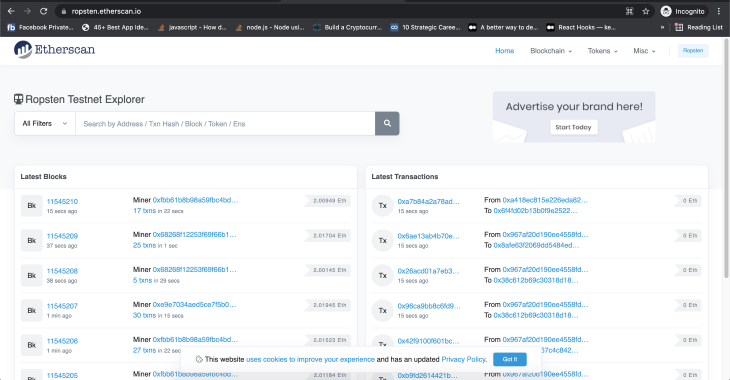Screen dimensions: 730x380
Task: Go back with the browser back arrow
Action: (x=11, y=11)
